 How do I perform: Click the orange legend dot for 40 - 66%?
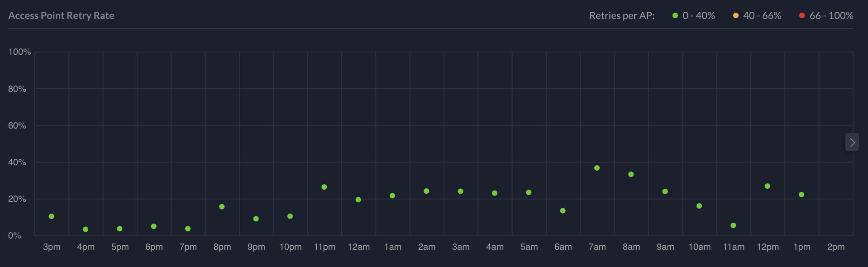tap(735, 16)
